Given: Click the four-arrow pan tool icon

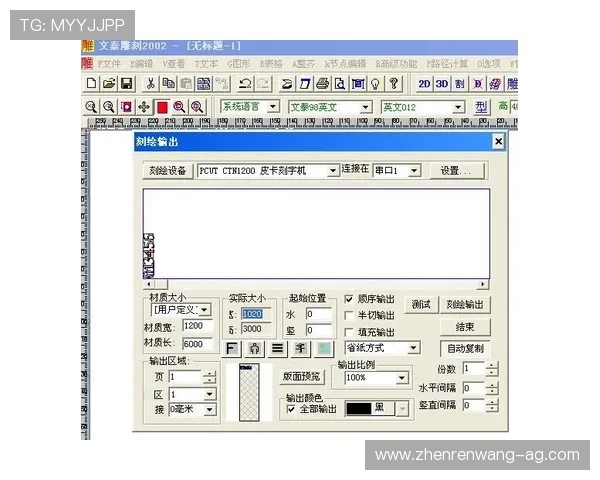Looking at the screenshot, I should (144, 107).
